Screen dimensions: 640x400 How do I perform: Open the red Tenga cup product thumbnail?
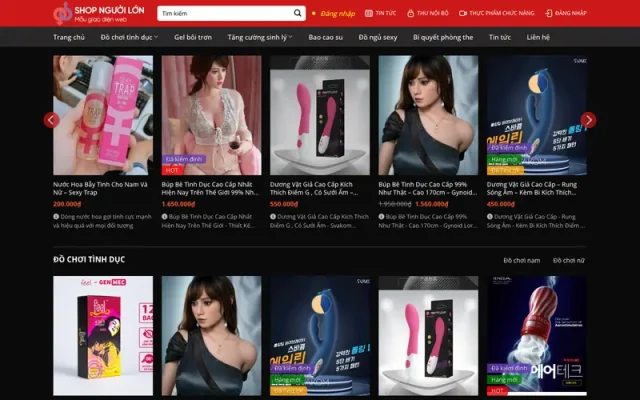(x=537, y=336)
